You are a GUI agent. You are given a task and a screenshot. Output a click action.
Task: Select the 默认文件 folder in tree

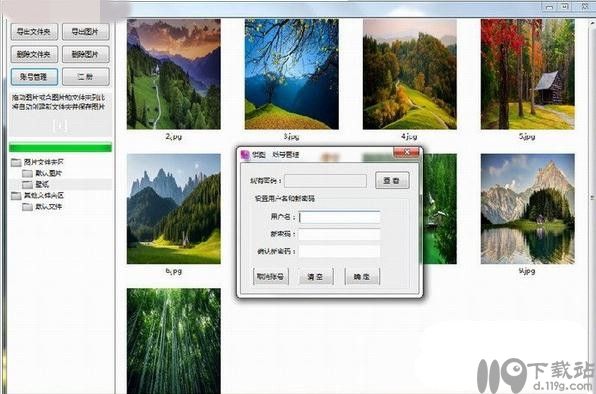49,207
